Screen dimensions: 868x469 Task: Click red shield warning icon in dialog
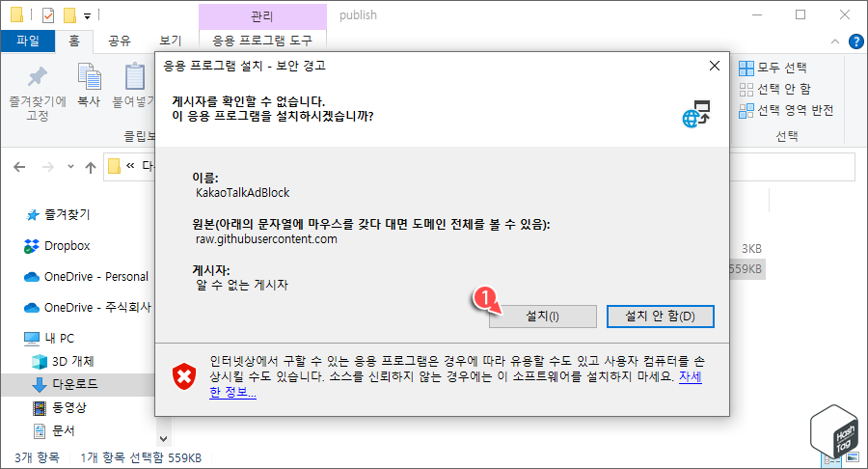click(x=184, y=377)
